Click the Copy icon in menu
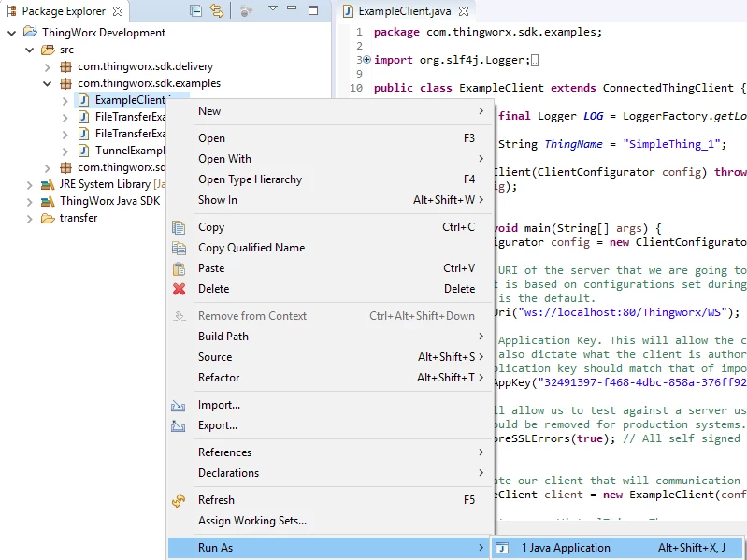Image resolution: width=747 pixels, height=560 pixels. pos(179,227)
